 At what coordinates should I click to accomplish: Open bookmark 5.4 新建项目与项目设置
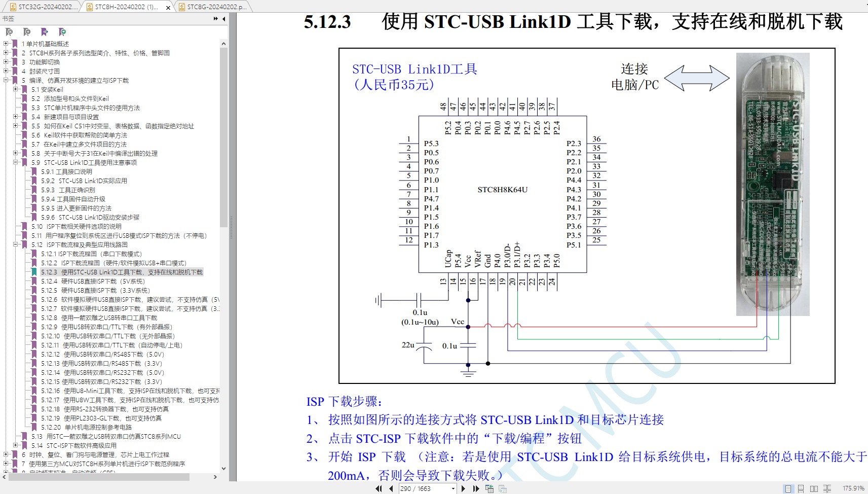[x=65, y=117]
